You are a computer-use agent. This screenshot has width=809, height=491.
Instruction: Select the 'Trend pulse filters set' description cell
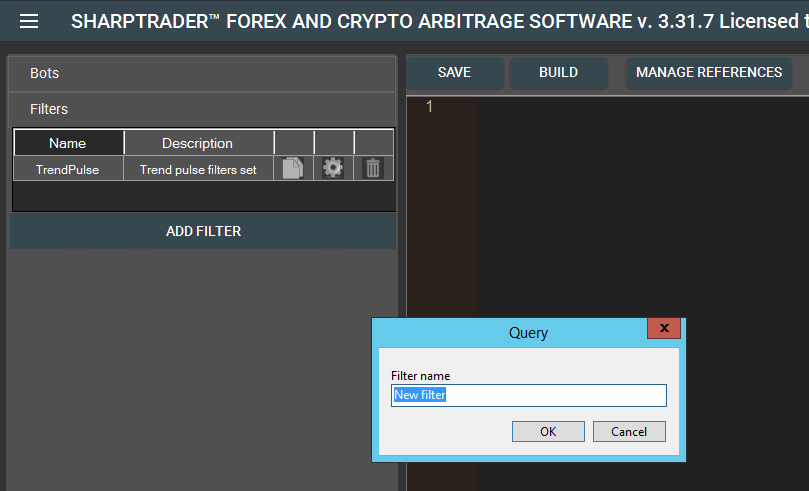198,170
